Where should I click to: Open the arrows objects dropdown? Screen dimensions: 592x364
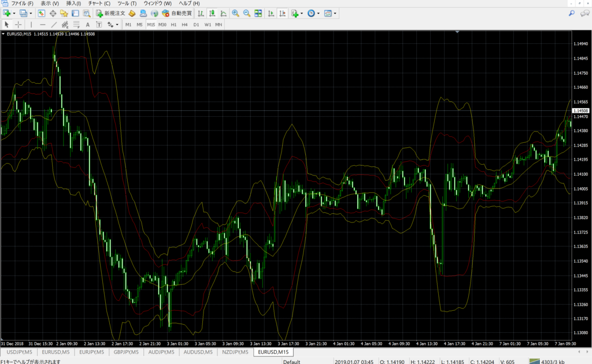pos(117,25)
